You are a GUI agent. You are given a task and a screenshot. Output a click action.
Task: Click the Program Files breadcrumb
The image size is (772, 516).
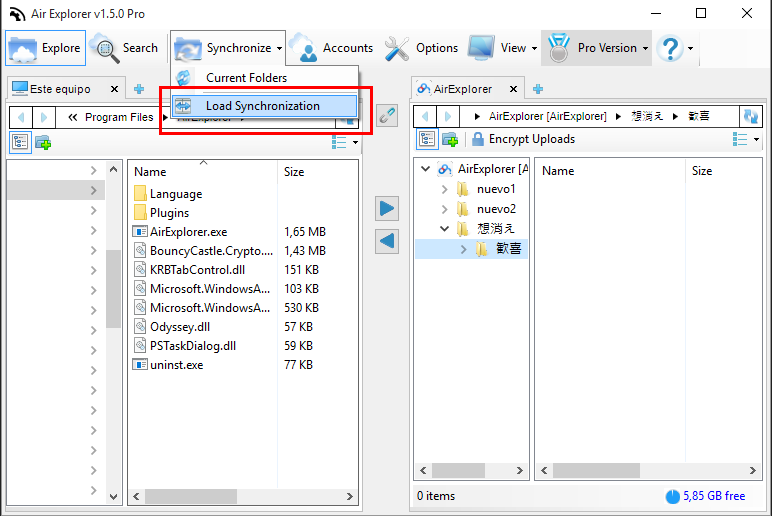coord(119,117)
